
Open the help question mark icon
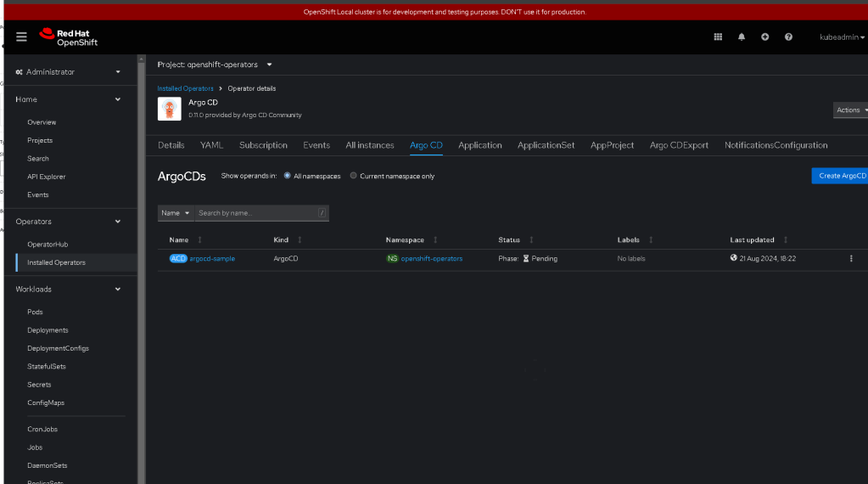click(x=788, y=37)
